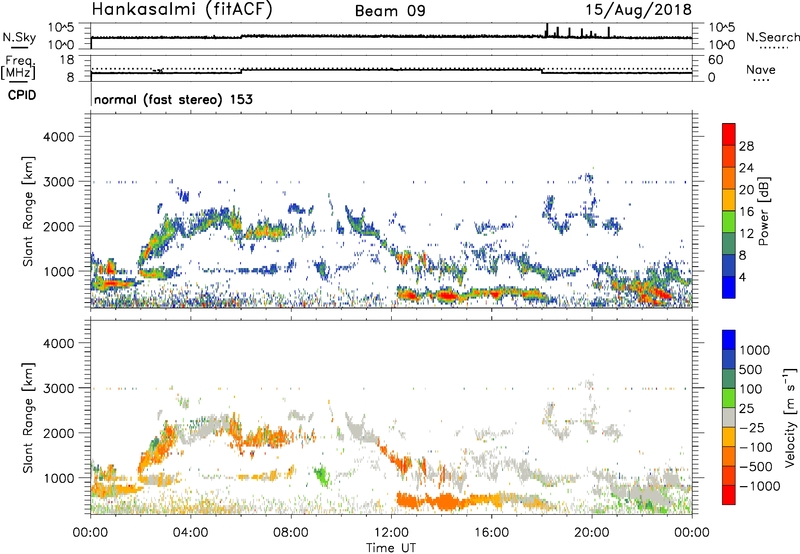
Task: Click the Time UT axis label
Action: [x=391, y=548]
